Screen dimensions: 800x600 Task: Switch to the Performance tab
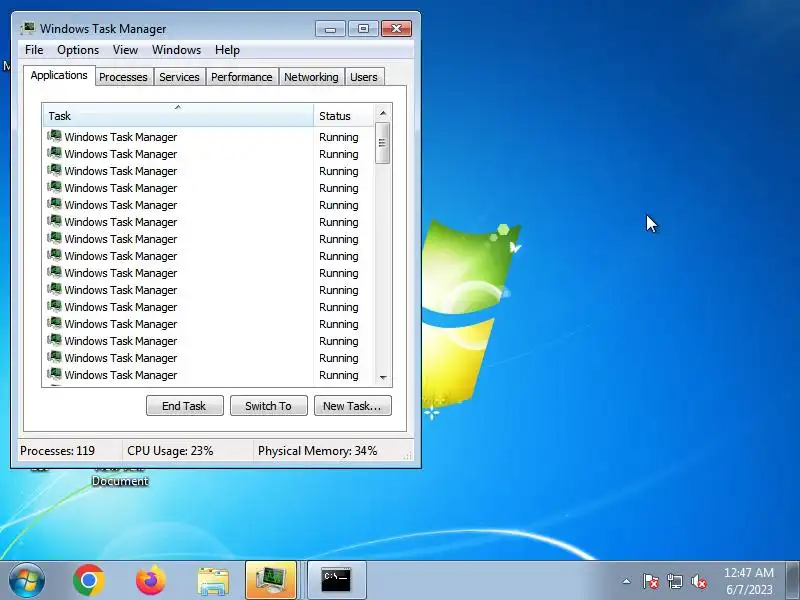pos(241,77)
